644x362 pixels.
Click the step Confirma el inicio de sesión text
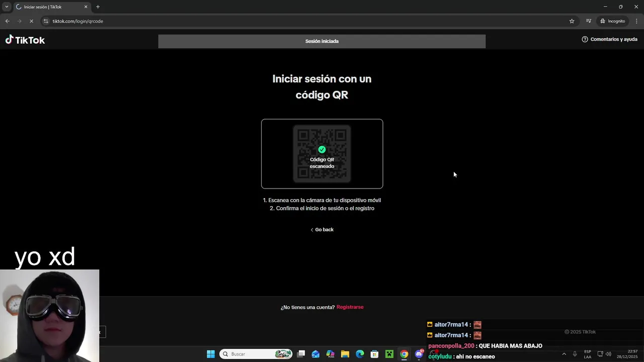pos(322,208)
